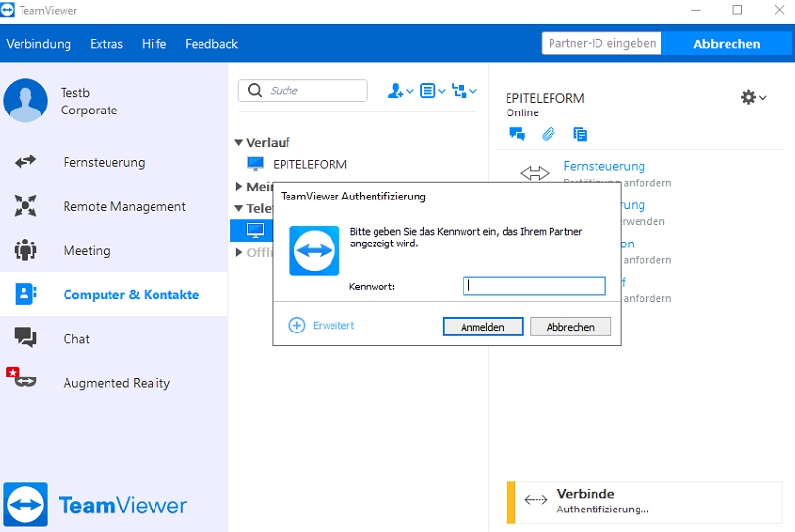This screenshot has width=795, height=532.
Task: Click the TeamViewer title bar app icon
Action: 7,10
